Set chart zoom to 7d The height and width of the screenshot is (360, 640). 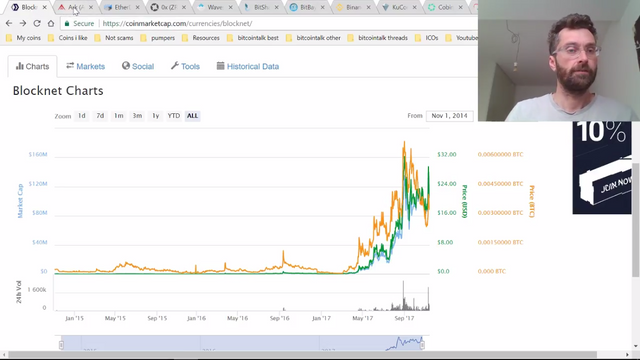(x=100, y=116)
